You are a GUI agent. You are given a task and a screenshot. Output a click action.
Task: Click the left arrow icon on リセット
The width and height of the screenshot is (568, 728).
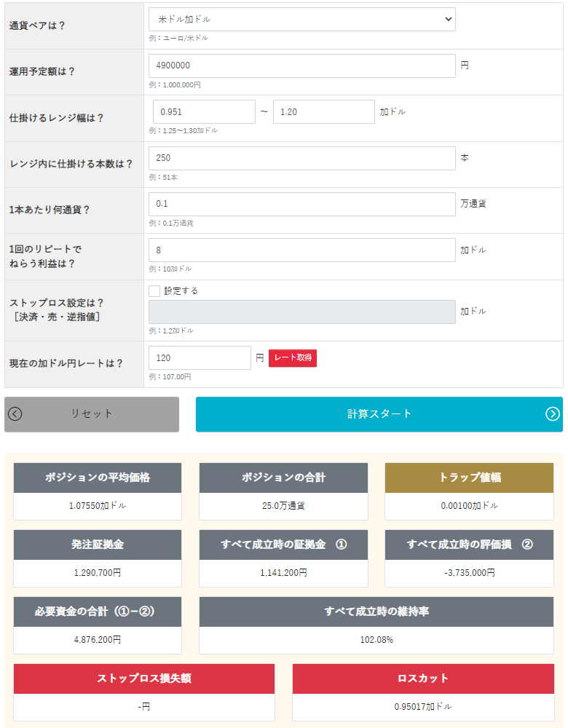[15, 414]
